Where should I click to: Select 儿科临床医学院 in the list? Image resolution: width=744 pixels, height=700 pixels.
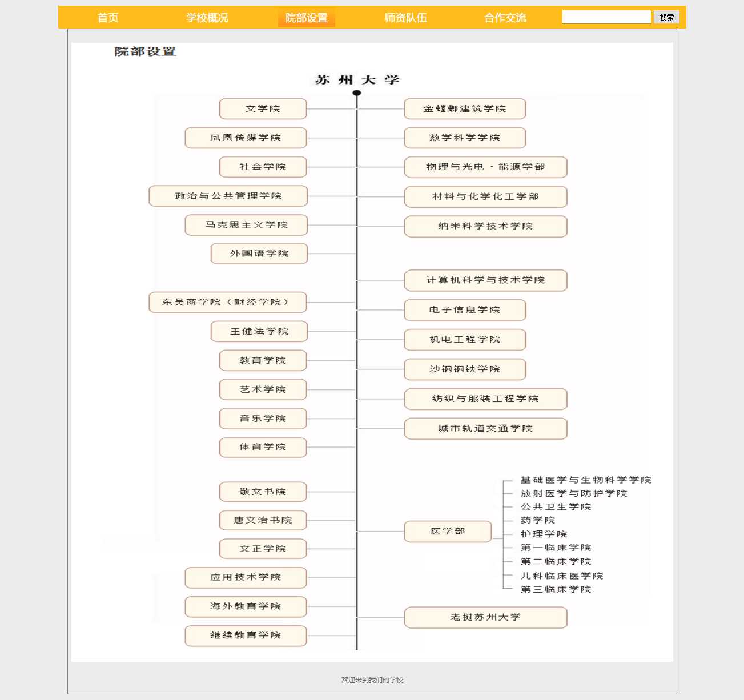click(x=561, y=576)
